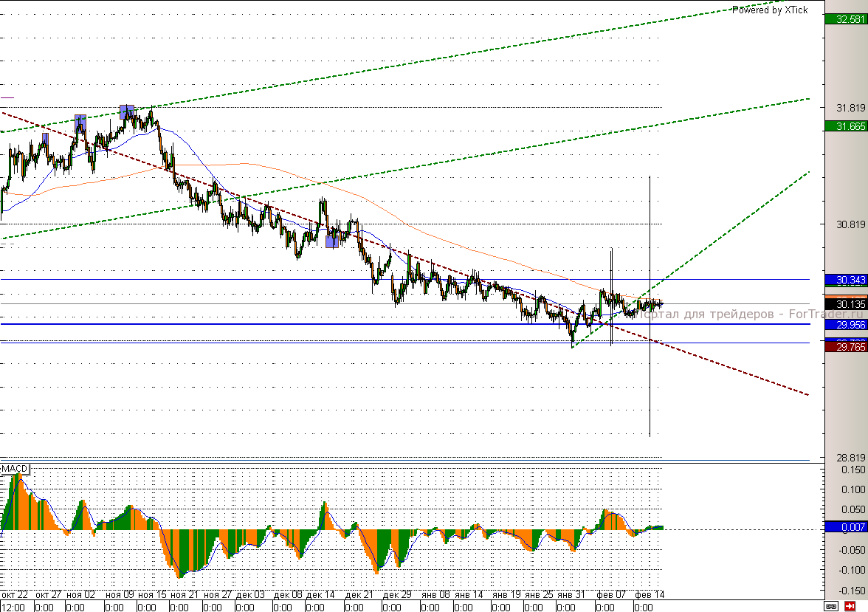Click the фев 14 date on time axis

tap(649, 594)
